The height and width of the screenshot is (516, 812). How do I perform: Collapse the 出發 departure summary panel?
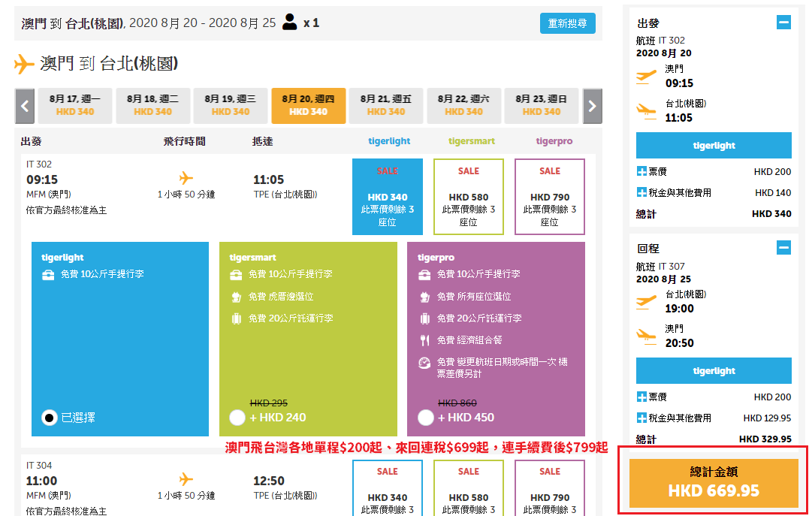pyautogui.click(x=783, y=23)
